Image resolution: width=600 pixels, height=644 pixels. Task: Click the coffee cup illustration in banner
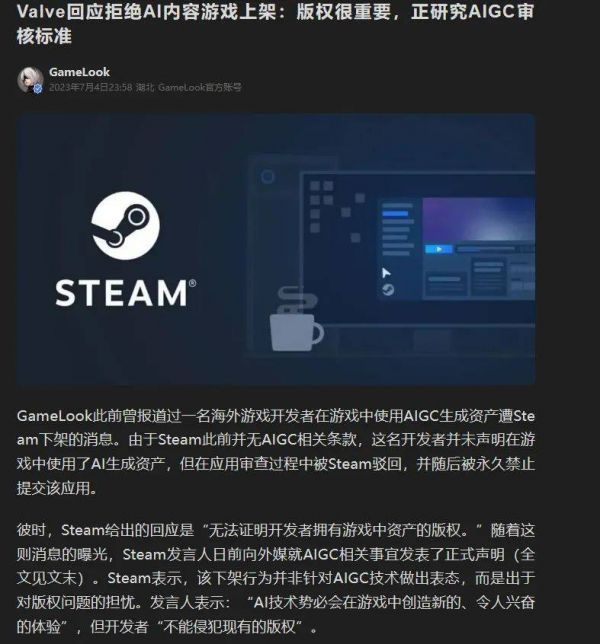point(296,332)
